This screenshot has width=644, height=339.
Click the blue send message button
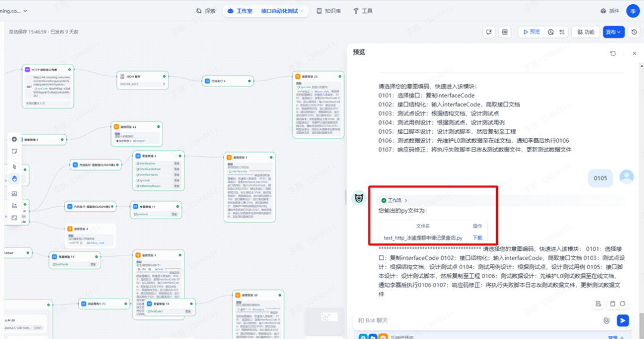(x=623, y=320)
